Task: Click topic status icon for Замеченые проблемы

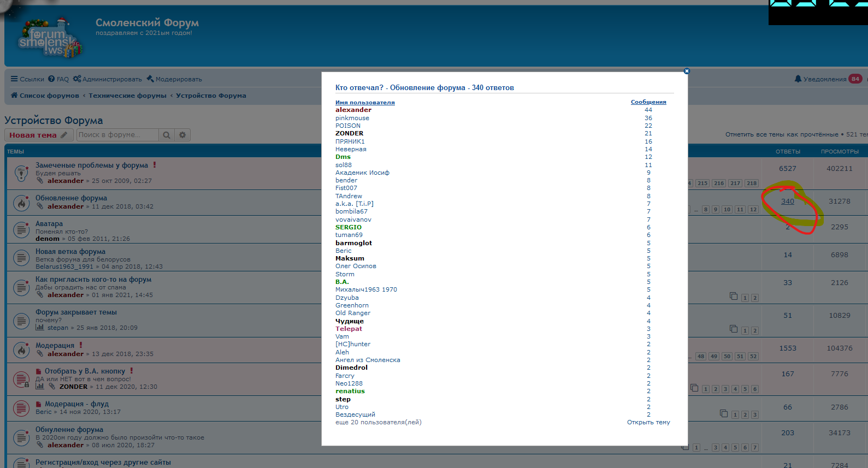Action: 21,173
